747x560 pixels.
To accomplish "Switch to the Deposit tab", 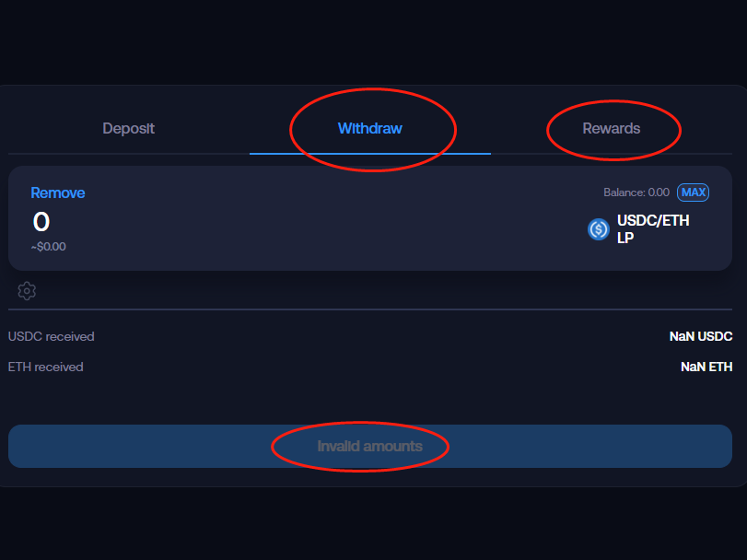I will (x=128, y=128).
